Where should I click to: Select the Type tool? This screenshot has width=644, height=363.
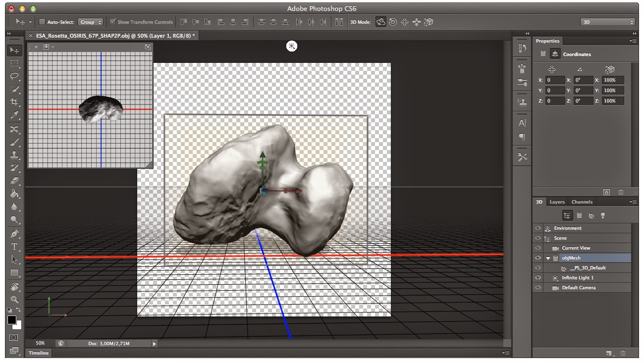click(14, 247)
